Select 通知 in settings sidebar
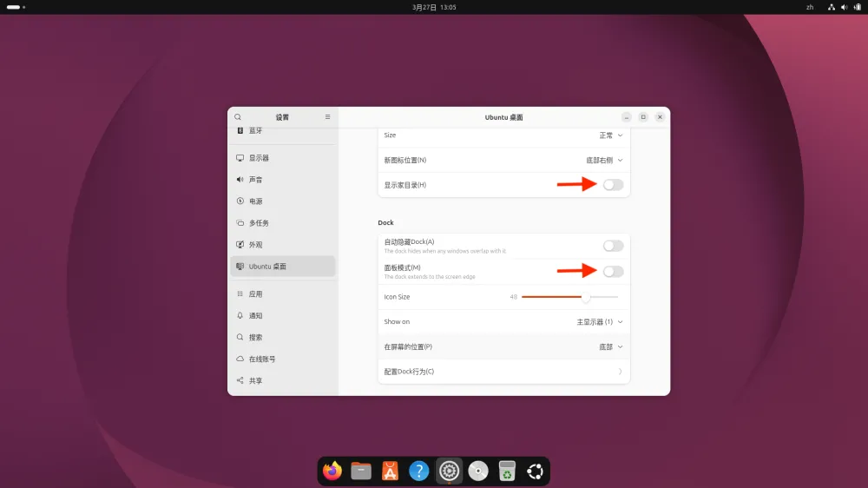The width and height of the screenshot is (868, 488). [x=283, y=315]
